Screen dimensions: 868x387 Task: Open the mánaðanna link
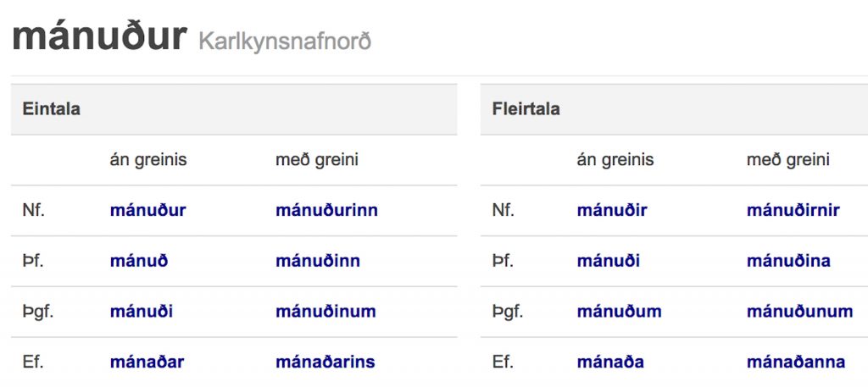[x=795, y=362]
